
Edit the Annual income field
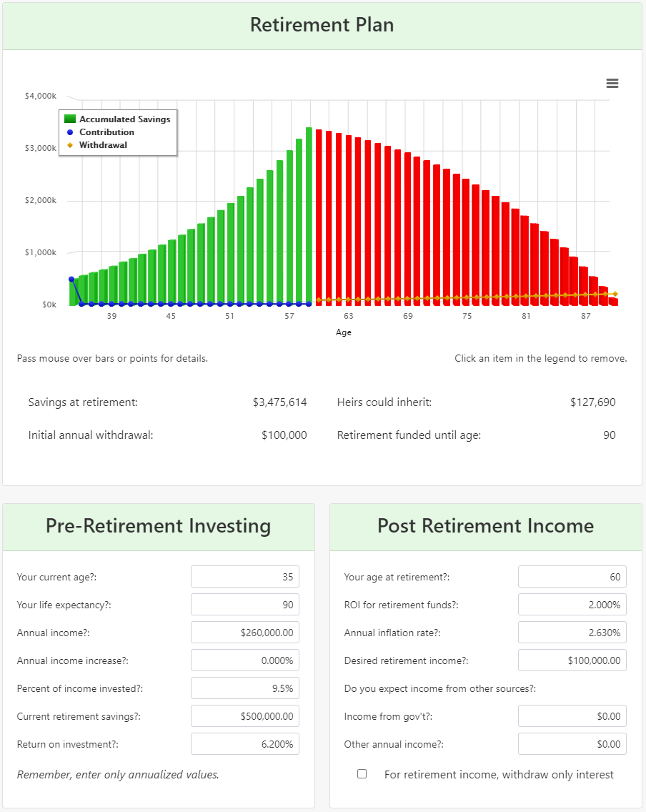click(245, 633)
